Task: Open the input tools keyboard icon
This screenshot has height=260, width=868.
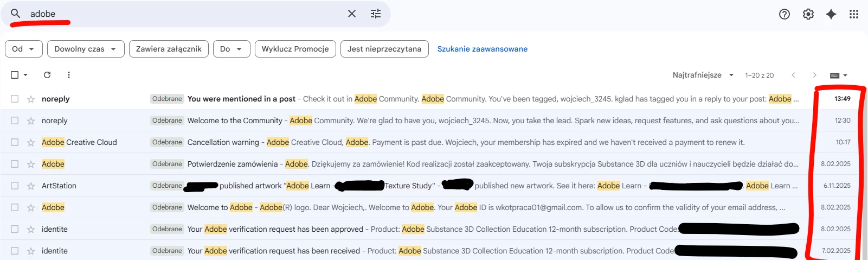Action: coord(835,75)
